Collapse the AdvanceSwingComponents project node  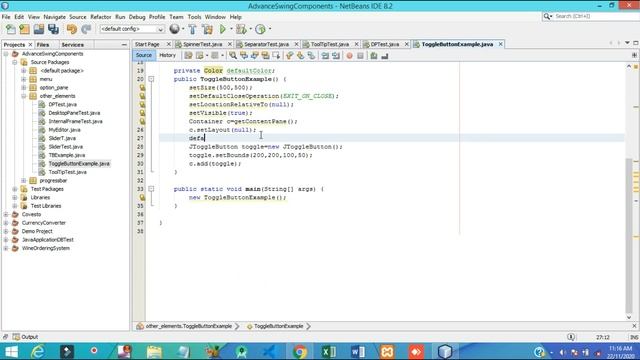(6, 54)
